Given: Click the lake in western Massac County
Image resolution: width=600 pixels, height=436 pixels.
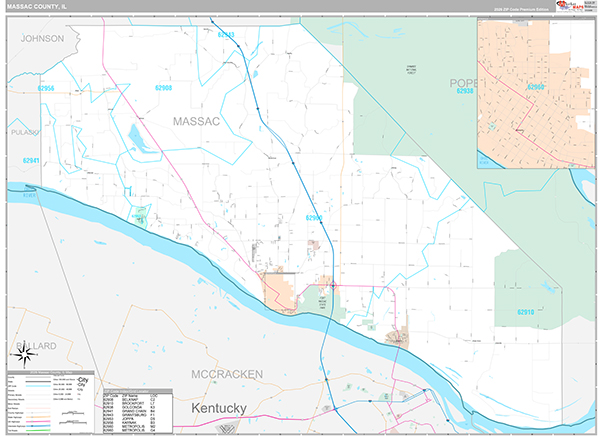Looking at the screenshot, I should [x=139, y=140].
